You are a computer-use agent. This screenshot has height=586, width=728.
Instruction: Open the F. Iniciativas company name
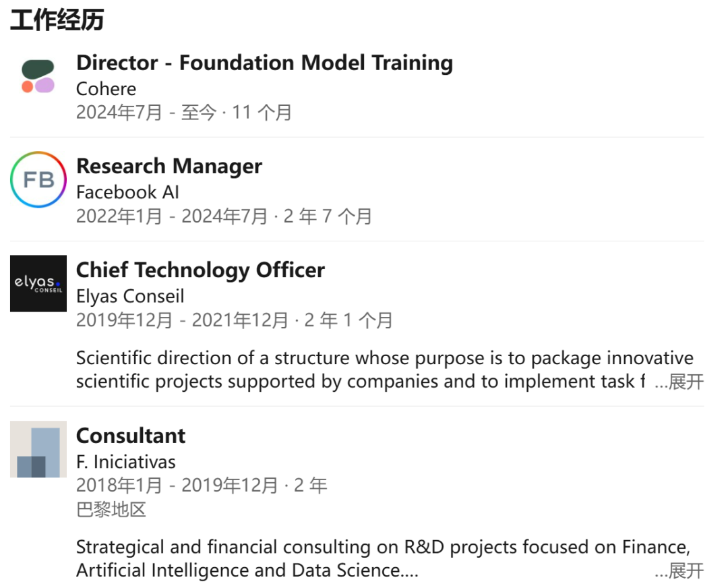click(x=126, y=462)
